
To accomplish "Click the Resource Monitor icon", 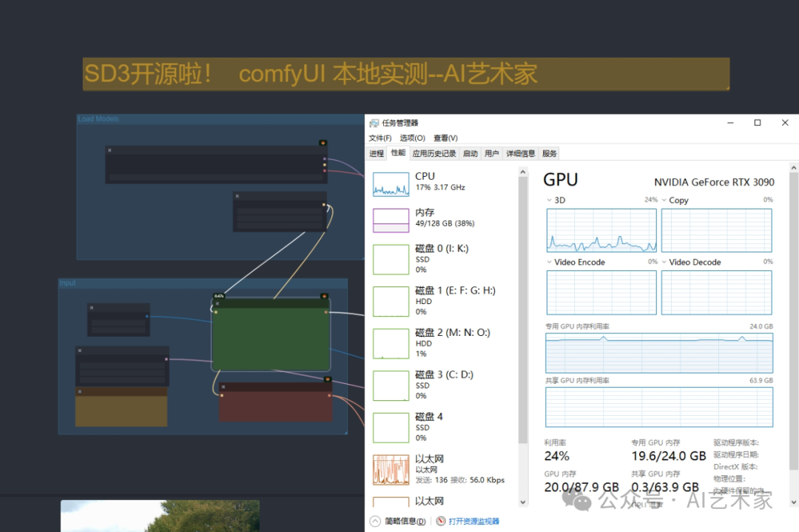I will click(441, 521).
